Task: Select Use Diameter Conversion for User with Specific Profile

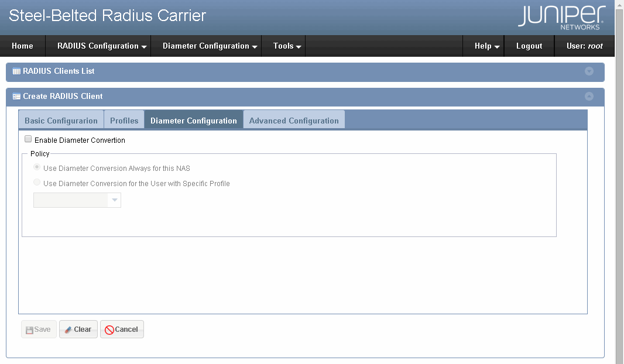Action: [36, 182]
